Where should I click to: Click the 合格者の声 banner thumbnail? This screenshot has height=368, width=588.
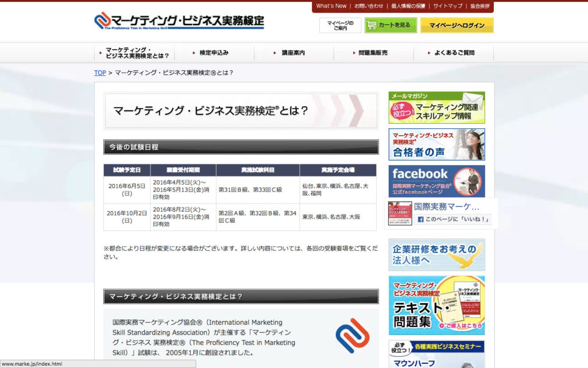coord(436,144)
